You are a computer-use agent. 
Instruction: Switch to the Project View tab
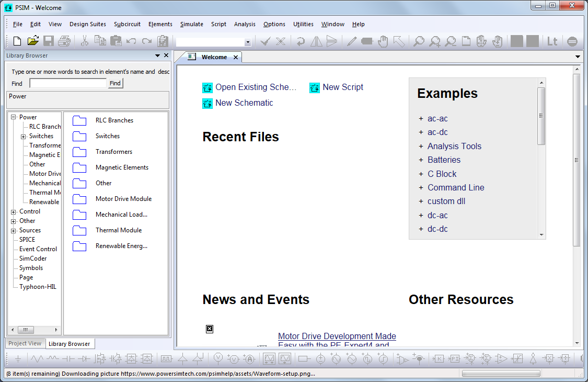click(x=25, y=343)
